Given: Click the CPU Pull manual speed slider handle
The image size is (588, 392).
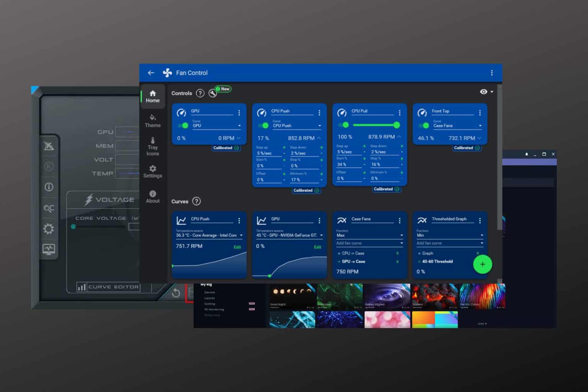Looking at the screenshot, I should (397, 125).
